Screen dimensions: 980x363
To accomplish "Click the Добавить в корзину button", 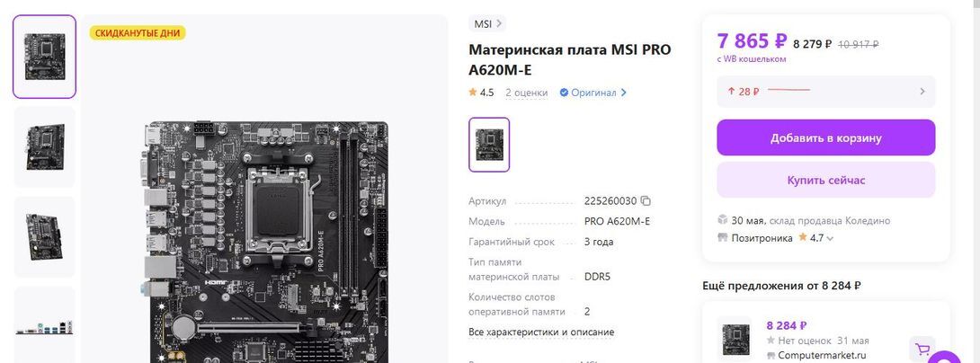I will [x=825, y=137].
